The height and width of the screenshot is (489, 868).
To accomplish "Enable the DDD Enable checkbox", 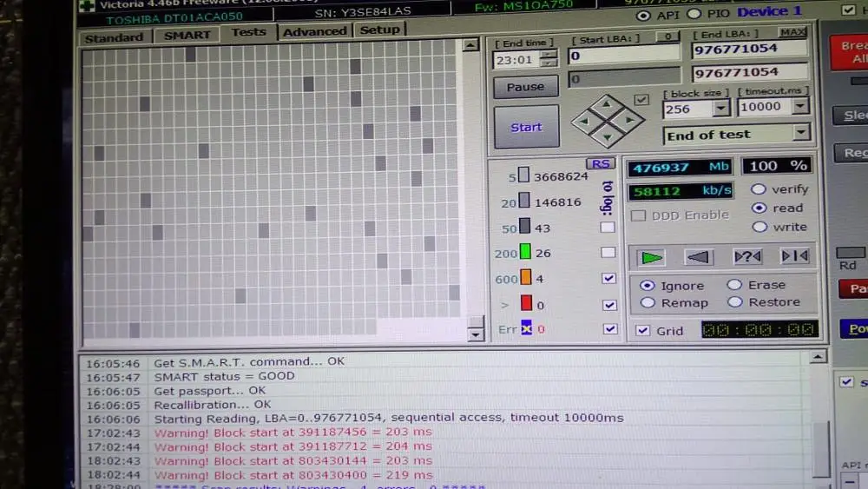I will point(638,215).
